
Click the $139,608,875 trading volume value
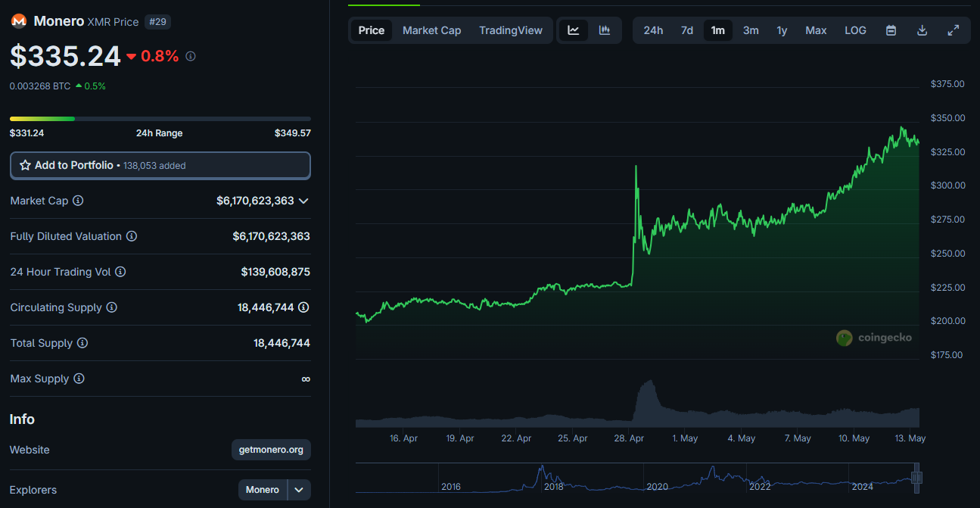pyautogui.click(x=275, y=272)
